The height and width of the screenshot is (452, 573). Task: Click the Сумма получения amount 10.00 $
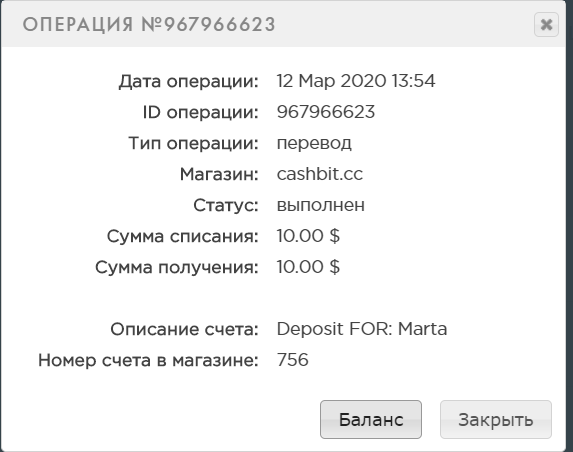(x=308, y=267)
